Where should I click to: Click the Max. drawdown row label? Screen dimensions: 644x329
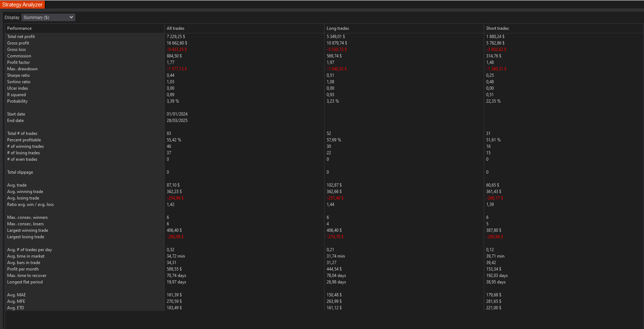(22, 69)
